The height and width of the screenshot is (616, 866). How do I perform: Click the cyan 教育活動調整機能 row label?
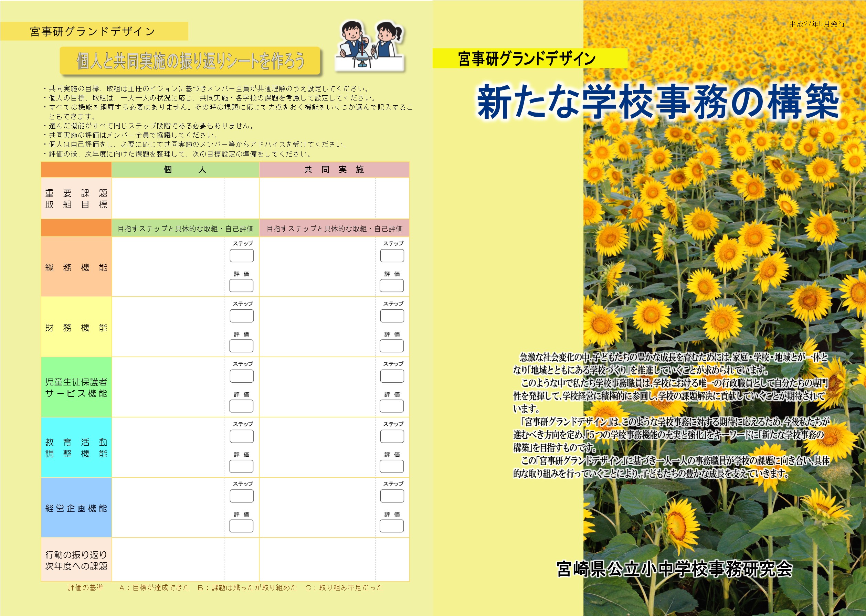pyautogui.click(x=76, y=448)
